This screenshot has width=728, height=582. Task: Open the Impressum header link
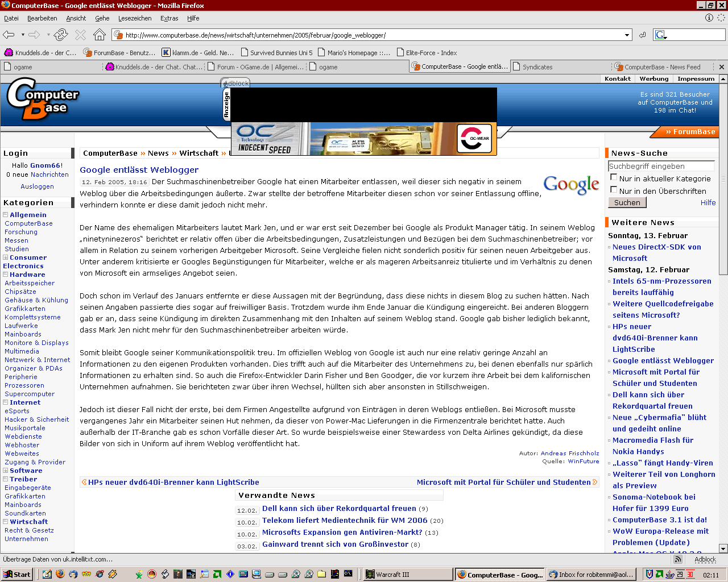696,79
